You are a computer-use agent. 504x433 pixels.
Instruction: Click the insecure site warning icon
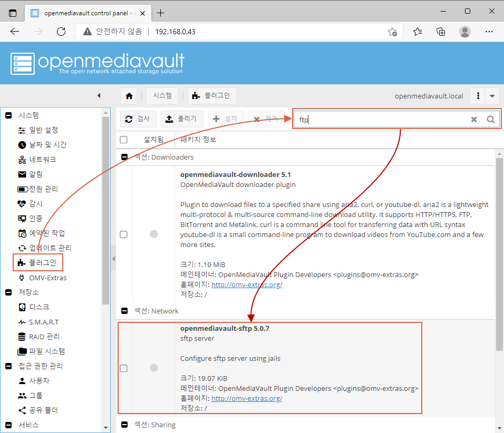88,32
